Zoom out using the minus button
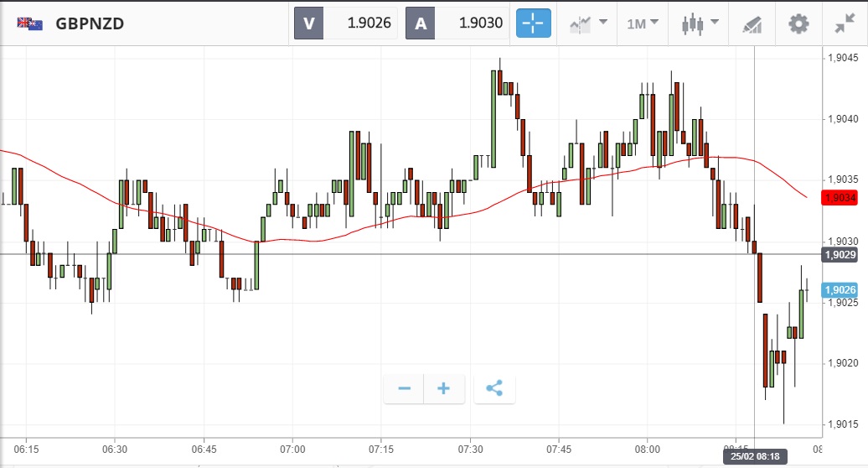This screenshot has width=868, height=468. 404,388
